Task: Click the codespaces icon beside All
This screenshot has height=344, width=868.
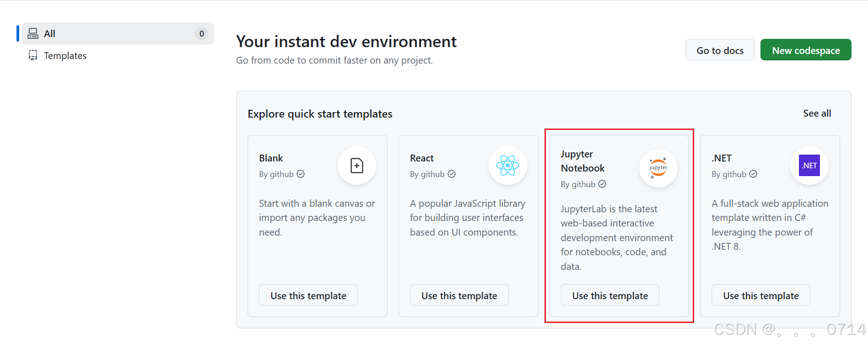Action: (33, 33)
